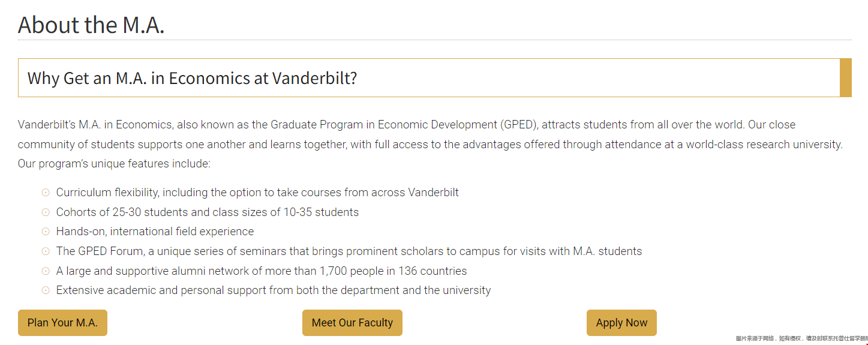
Task: Open the Meet Our Faculty button
Action: tap(352, 323)
